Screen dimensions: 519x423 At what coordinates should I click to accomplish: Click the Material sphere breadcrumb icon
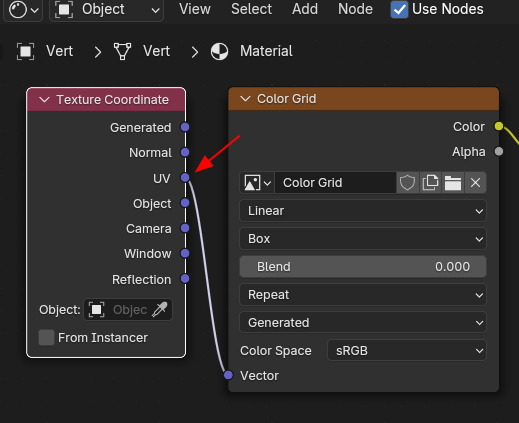point(220,52)
